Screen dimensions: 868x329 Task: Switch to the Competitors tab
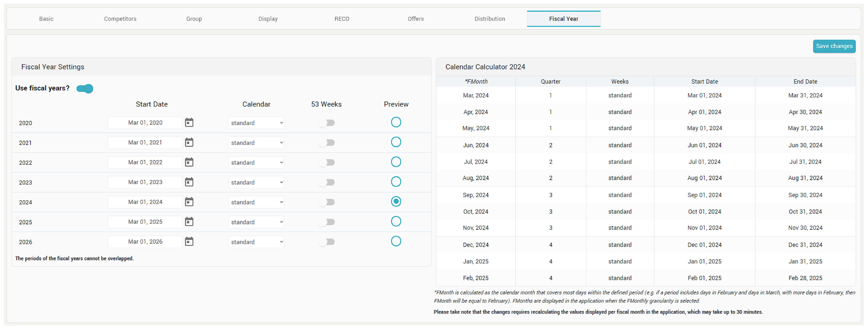[x=120, y=19]
